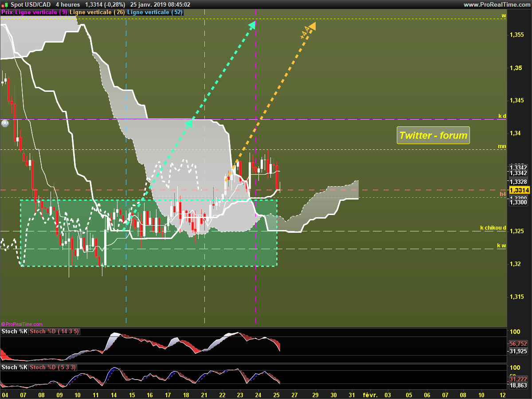532x399 pixels.
Task: Click the 18,863 stochastic value
Action: click(x=518, y=386)
